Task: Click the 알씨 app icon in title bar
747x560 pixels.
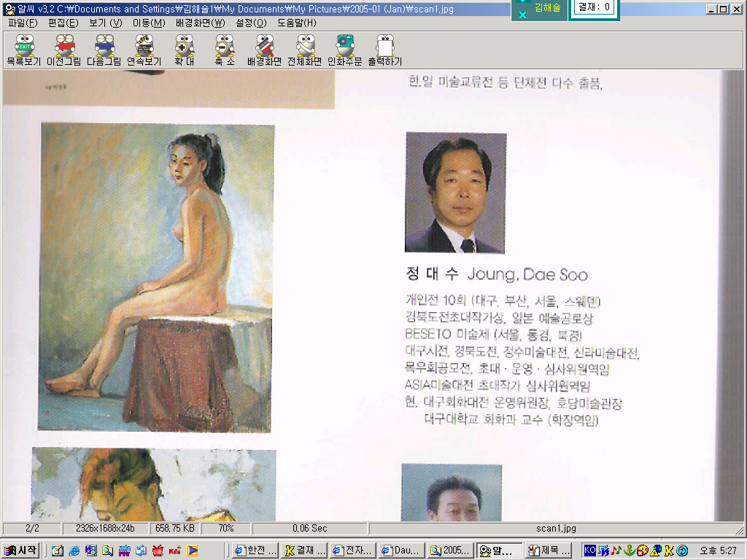Action: (x=9, y=9)
